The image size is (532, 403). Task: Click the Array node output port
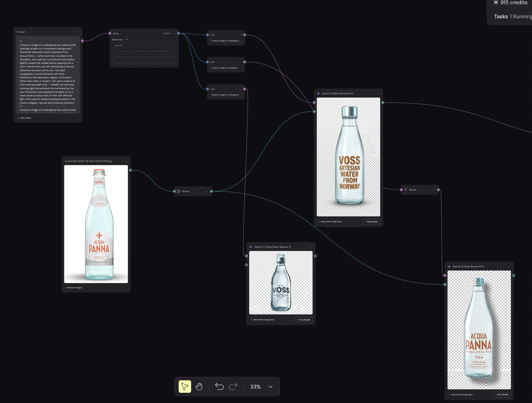pos(178,33)
